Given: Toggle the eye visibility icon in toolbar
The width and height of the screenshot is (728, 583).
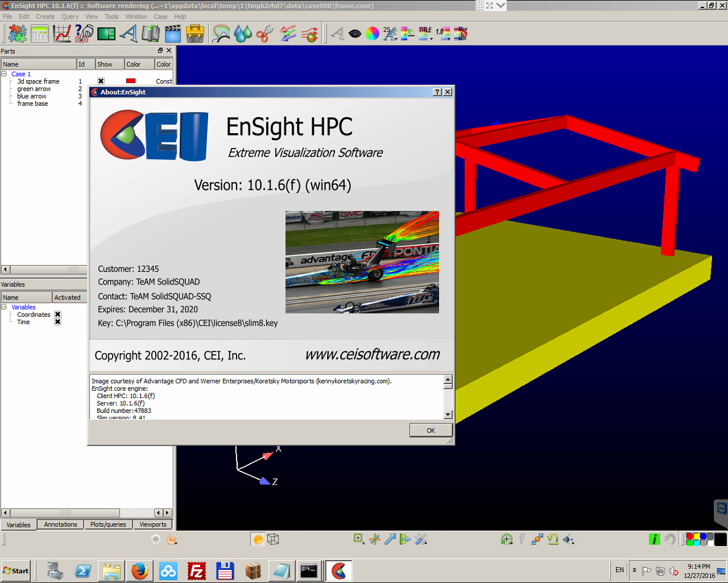Looking at the screenshot, I should pos(355,33).
